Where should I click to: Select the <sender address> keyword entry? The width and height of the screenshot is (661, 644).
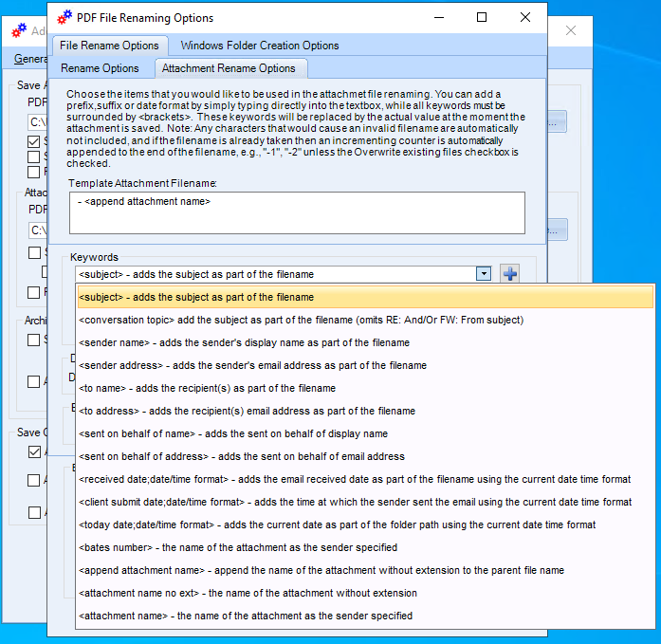tap(365, 365)
